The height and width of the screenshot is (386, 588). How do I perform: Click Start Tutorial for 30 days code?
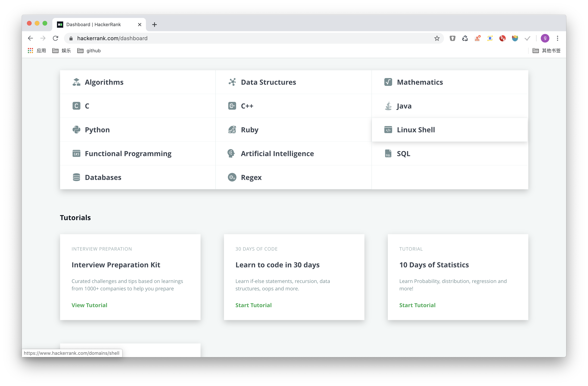click(x=253, y=305)
